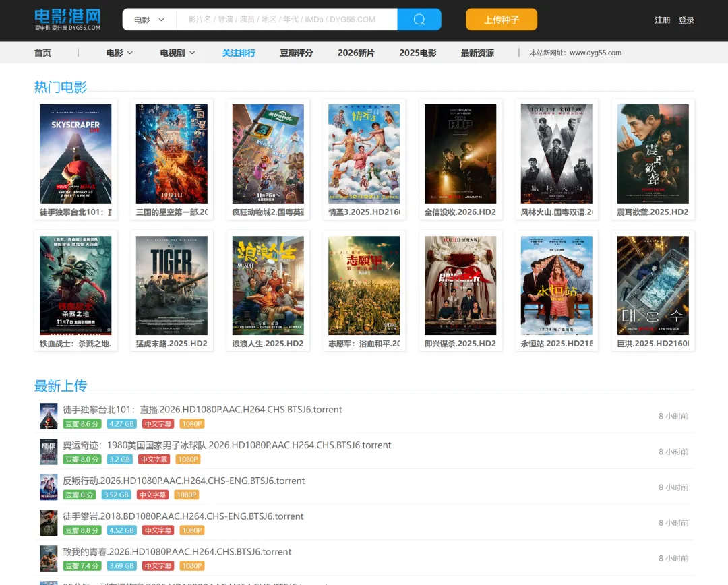Viewport: 728px width, 585px height.
Task: Click the 豆瓣 0 分 rating tag
Action: [x=80, y=495]
